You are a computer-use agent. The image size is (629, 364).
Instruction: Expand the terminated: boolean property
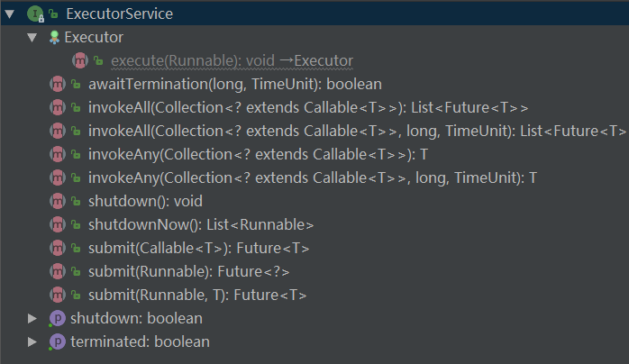(32, 341)
